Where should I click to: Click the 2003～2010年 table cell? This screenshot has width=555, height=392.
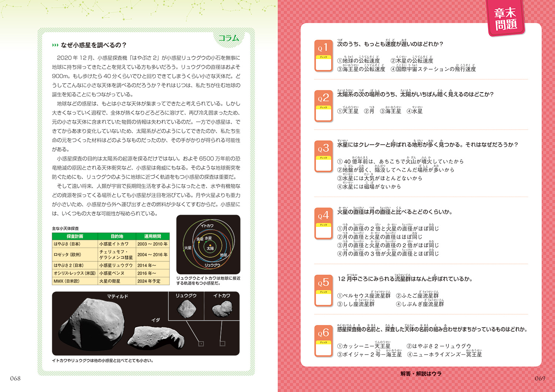point(152,244)
